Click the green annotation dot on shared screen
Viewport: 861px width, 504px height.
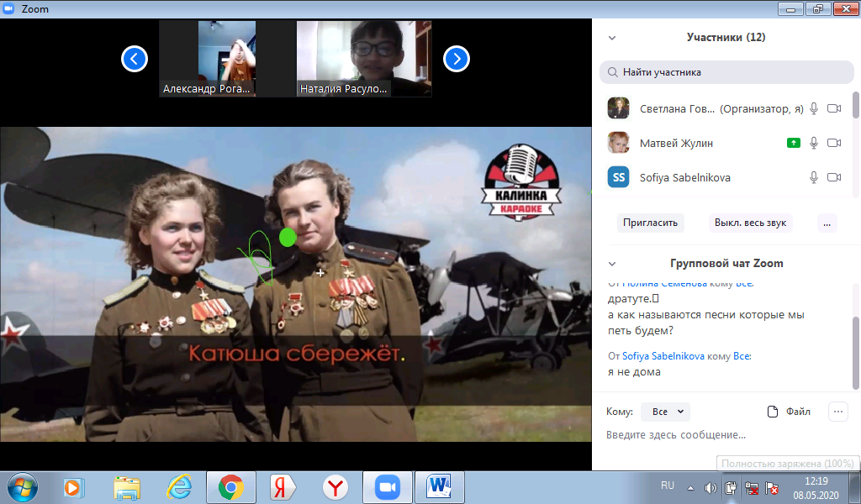[x=288, y=238]
